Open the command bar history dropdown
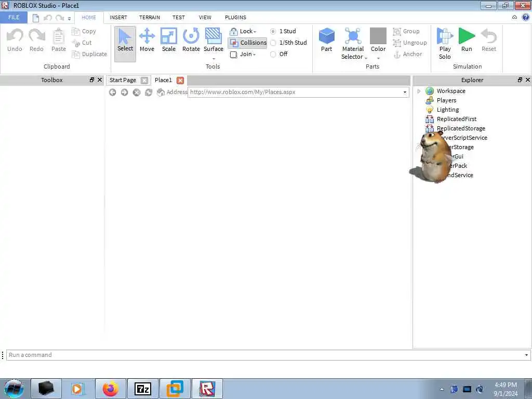This screenshot has width=532, height=399. click(x=526, y=355)
